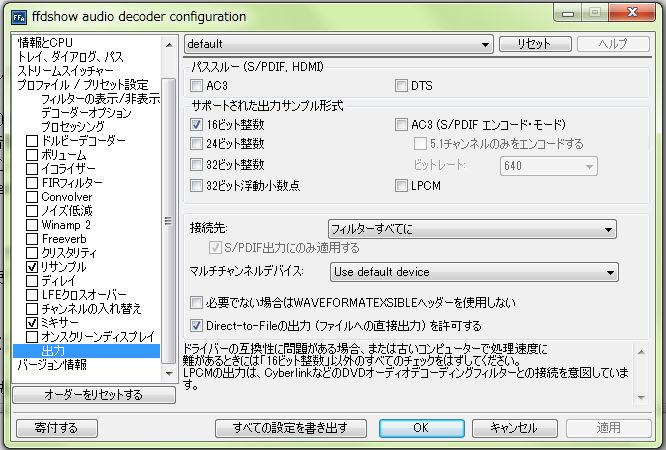Enable the LPCM output checkbox
This screenshot has width=666, height=450.
[x=401, y=186]
